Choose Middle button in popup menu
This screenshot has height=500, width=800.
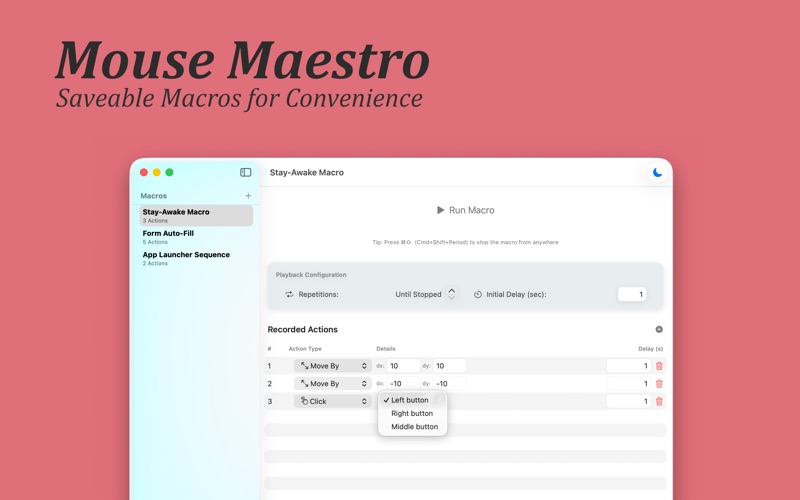pos(412,427)
